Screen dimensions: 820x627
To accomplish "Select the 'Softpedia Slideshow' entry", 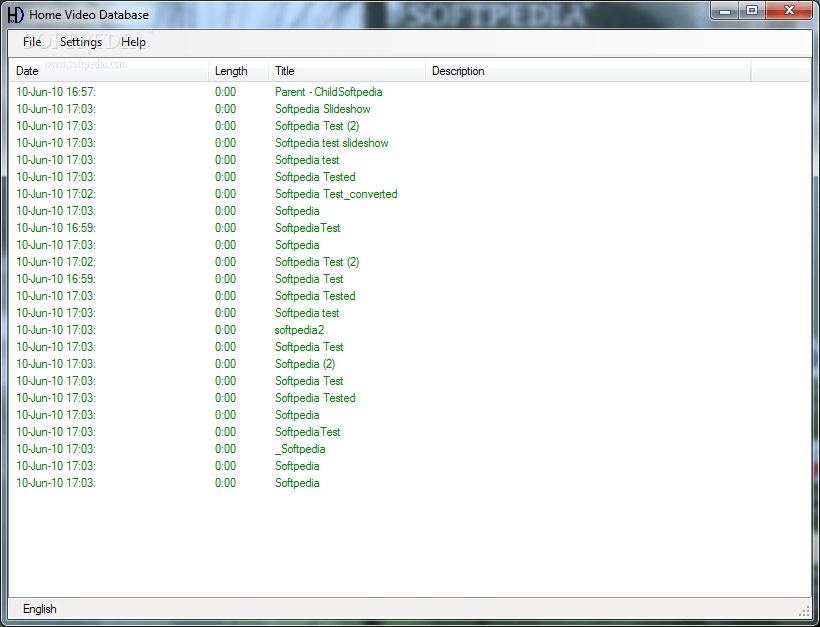I will click(323, 109).
